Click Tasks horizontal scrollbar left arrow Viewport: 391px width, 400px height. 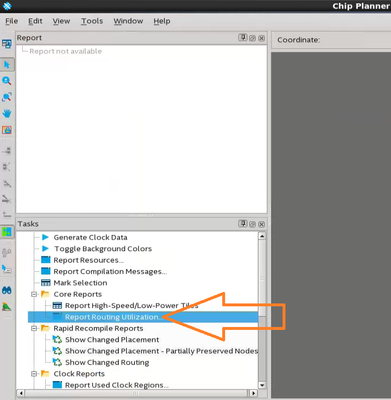21,393
